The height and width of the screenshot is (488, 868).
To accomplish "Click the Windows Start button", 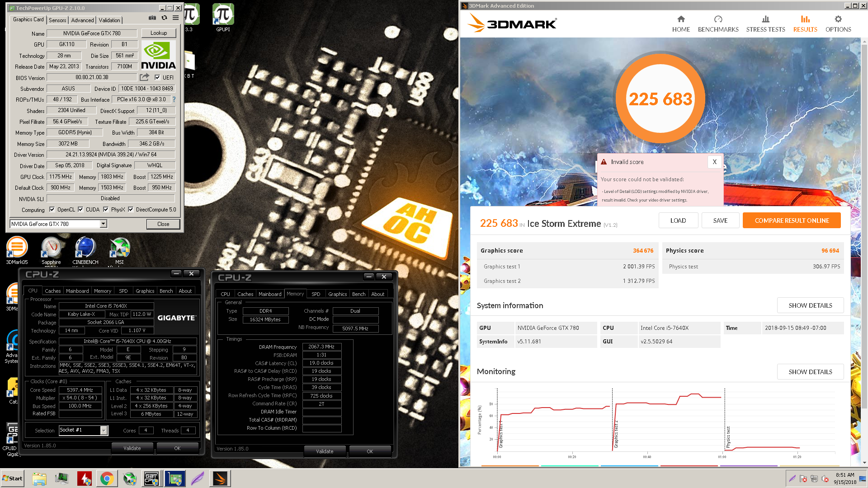I will coord(13,479).
